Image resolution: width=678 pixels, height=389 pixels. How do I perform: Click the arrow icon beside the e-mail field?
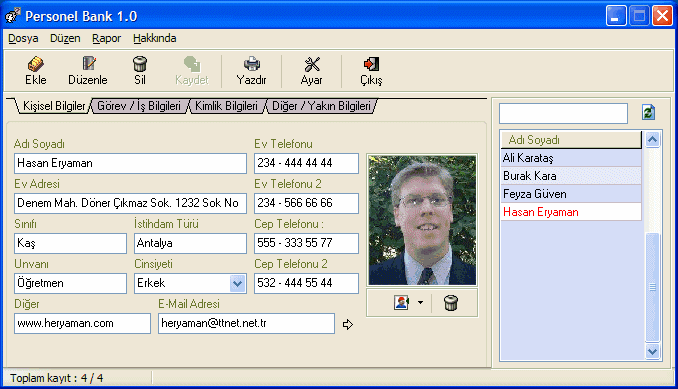[x=348, y=324]
